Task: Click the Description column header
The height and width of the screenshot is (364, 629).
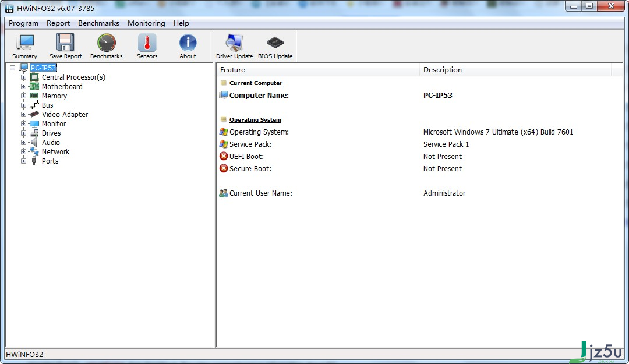Action: coord(515,70)
